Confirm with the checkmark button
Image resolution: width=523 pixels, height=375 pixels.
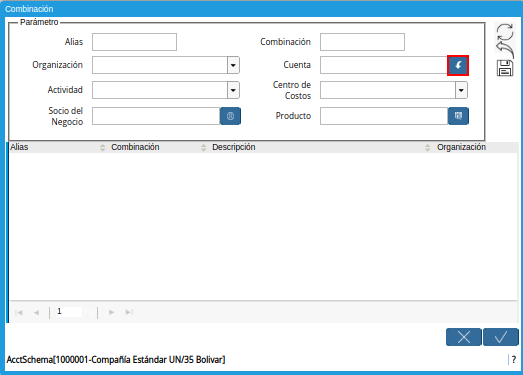tap(501, 337)
